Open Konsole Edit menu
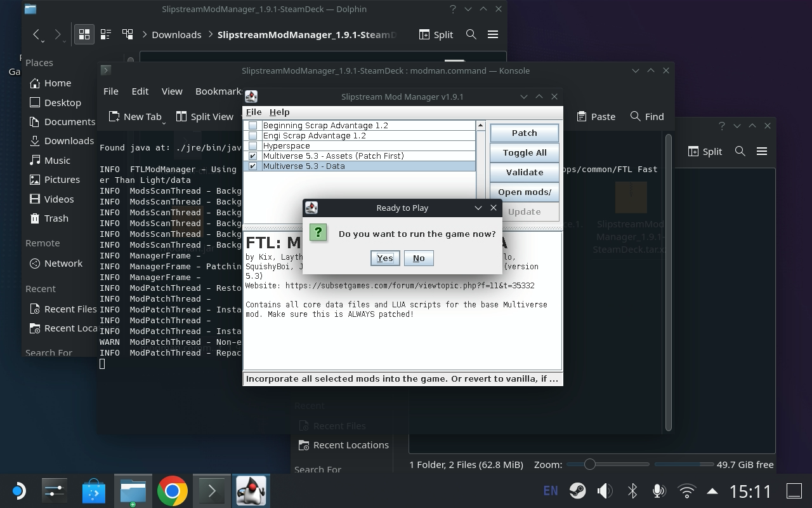The height and width of the screenshot is (508, 812). point(140,91)
